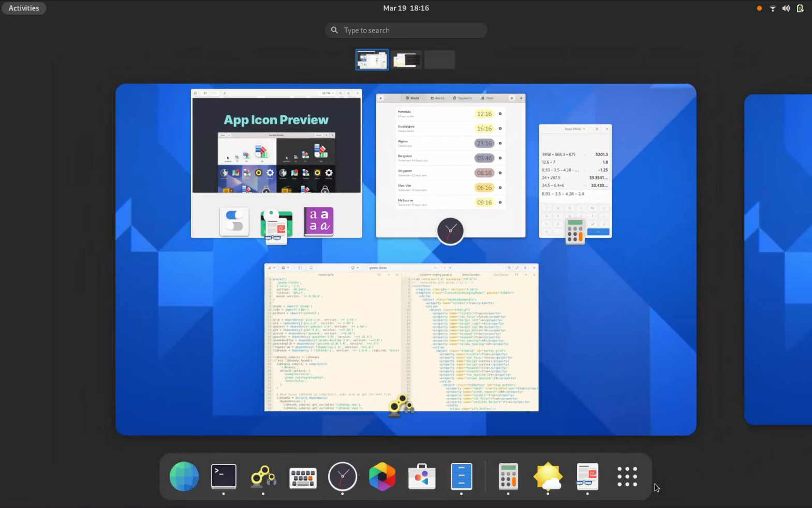Open system menu via the volume icon
The height and width of the screenshot is (508, 812).
[786, 8]
